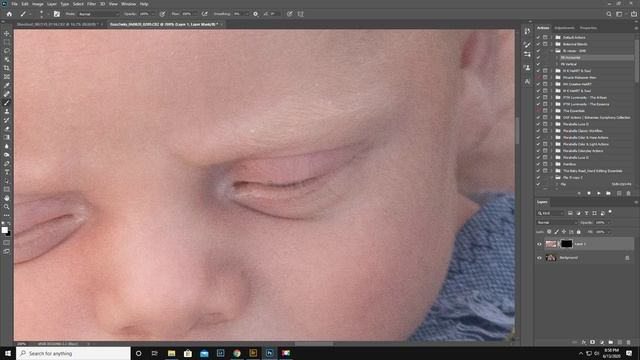The height and width of the screenshot is (360, 640).
Task: Open the Image menu
Action: click(38, 4)
